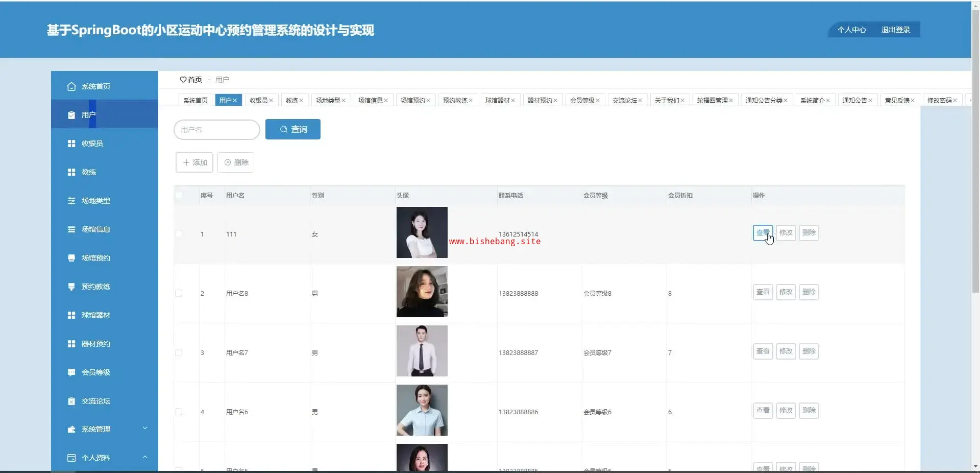This screenshot has height=473, width=980.
Task: Close the 交流论坛 tab
Action: (640, 101)
